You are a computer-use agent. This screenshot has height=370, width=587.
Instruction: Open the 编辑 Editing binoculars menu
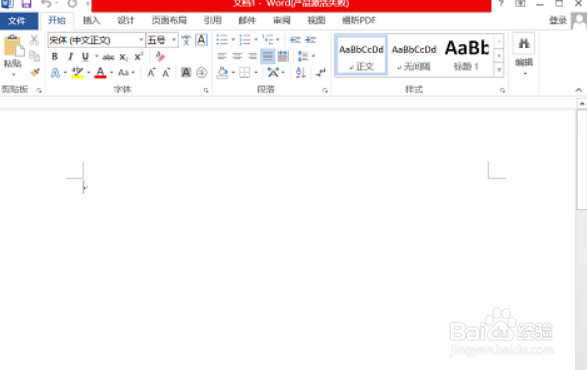tap(524, 54)
